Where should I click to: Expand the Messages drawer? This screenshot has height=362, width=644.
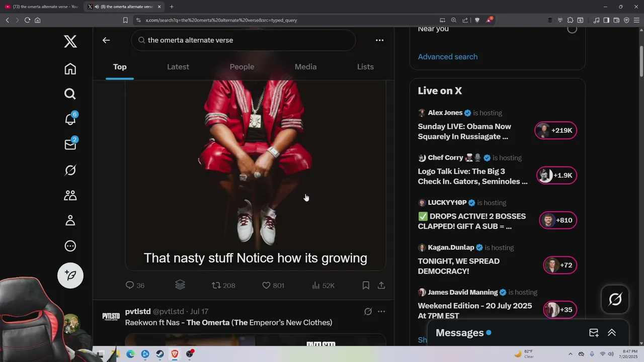pos(612,333)
